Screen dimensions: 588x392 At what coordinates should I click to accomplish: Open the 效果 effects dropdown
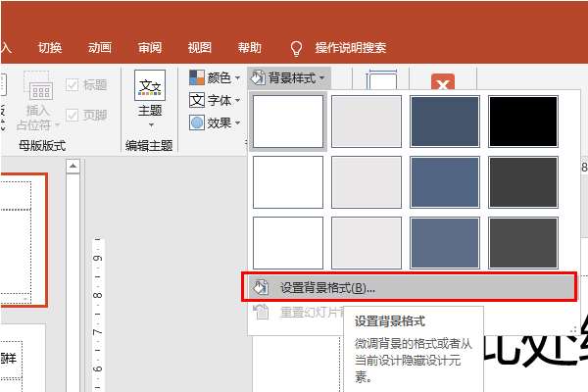pos(215,122)
